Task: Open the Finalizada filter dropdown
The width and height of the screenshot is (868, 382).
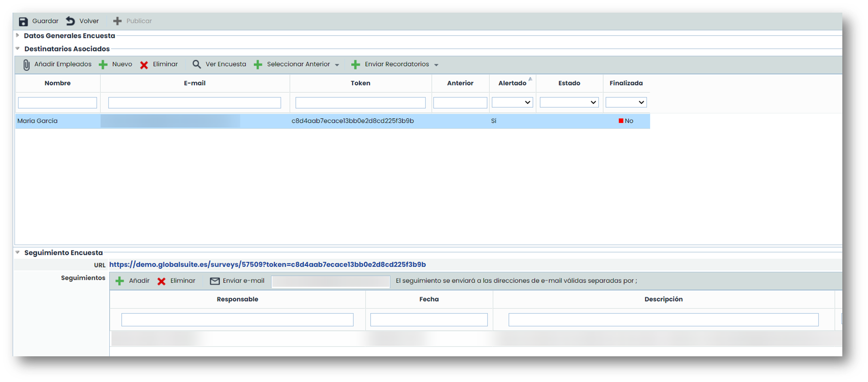Action: [626, 102]
